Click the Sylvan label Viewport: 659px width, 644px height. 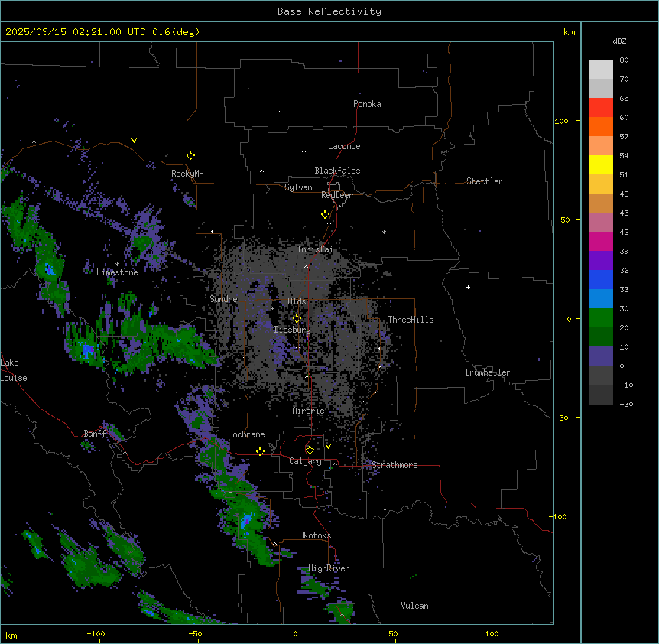pyautogui.click(x=298, y=187)
